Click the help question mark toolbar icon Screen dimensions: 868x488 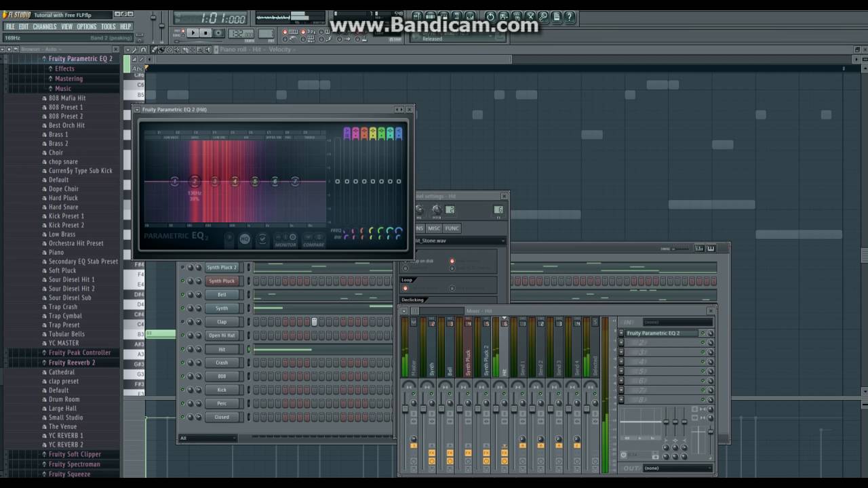[570, 17]
